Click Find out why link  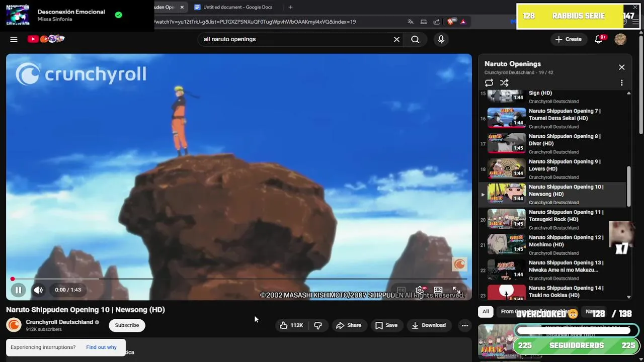[x=101, y=347]
